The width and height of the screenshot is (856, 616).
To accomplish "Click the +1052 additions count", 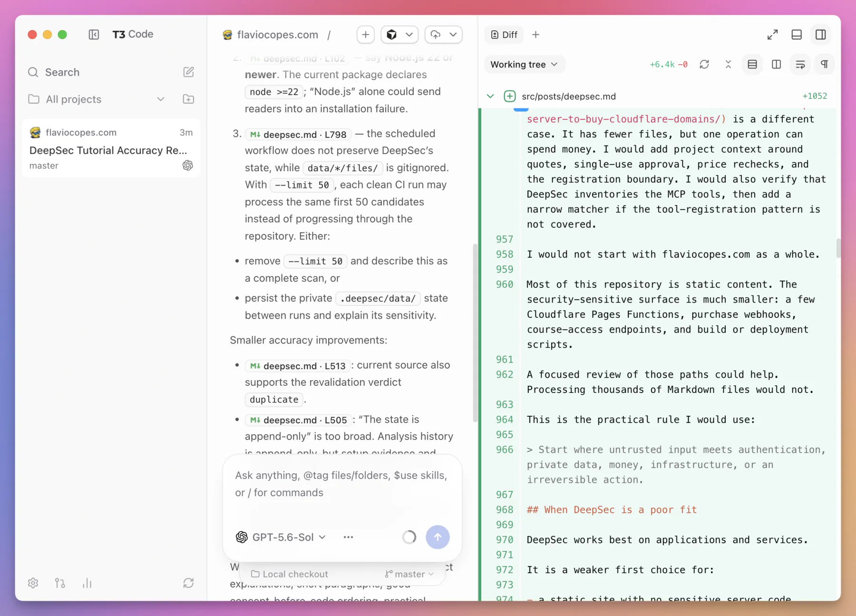I will tap(815, 96).
